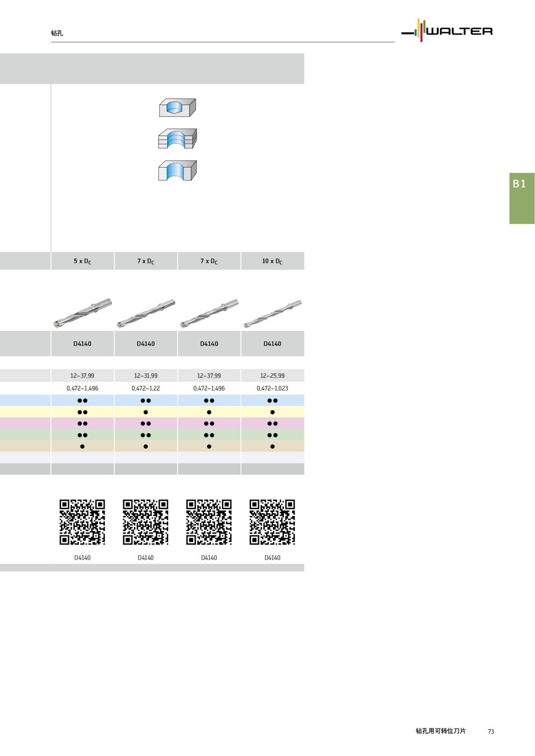This screenshot has height=756, width=535.
Task: Open the green B1 section tab
Action: pos(522,198)
